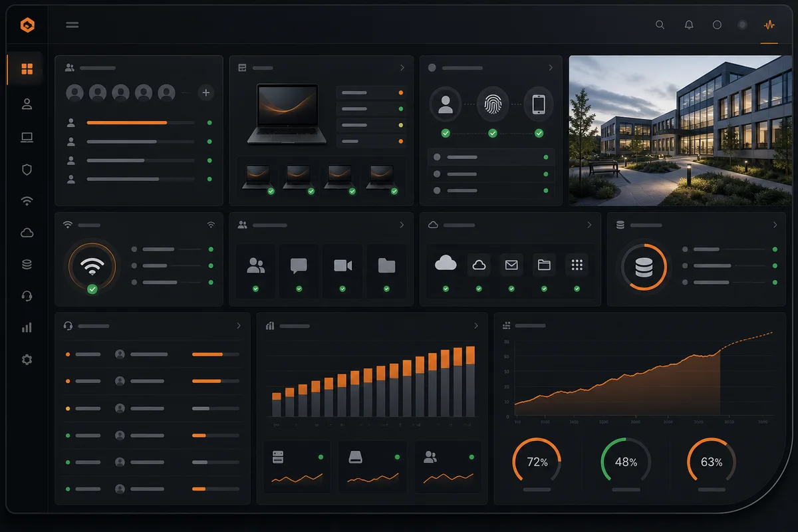The width and height of the screenshot is (798, 532).
Task: Click the orange highlighted user progress bar
Action: point(140,122)
